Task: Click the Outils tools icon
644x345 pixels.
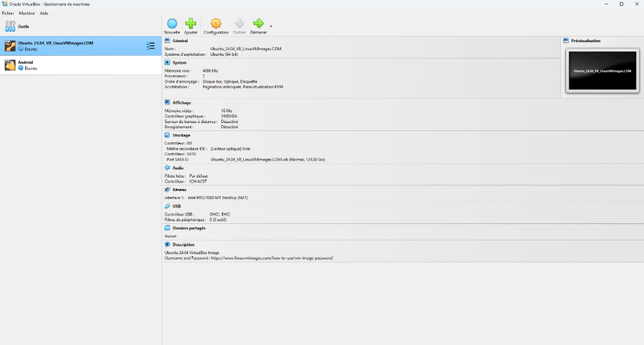Action: 10,26
